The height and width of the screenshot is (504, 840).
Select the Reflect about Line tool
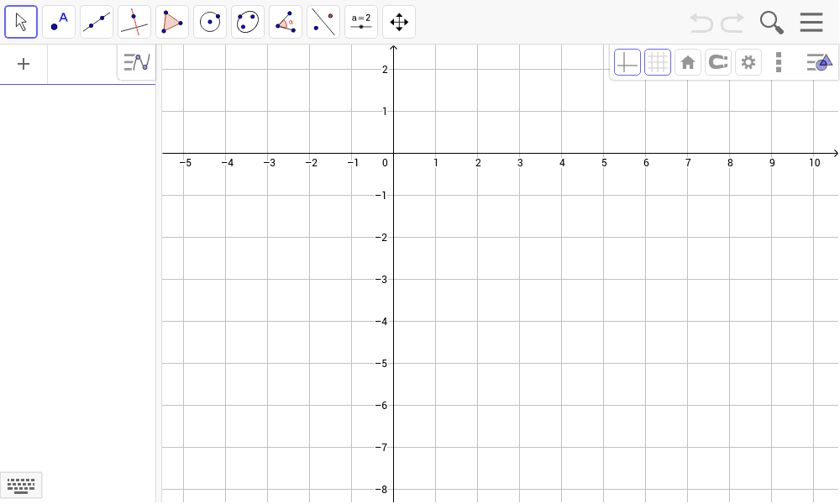(x=323, y=22)
